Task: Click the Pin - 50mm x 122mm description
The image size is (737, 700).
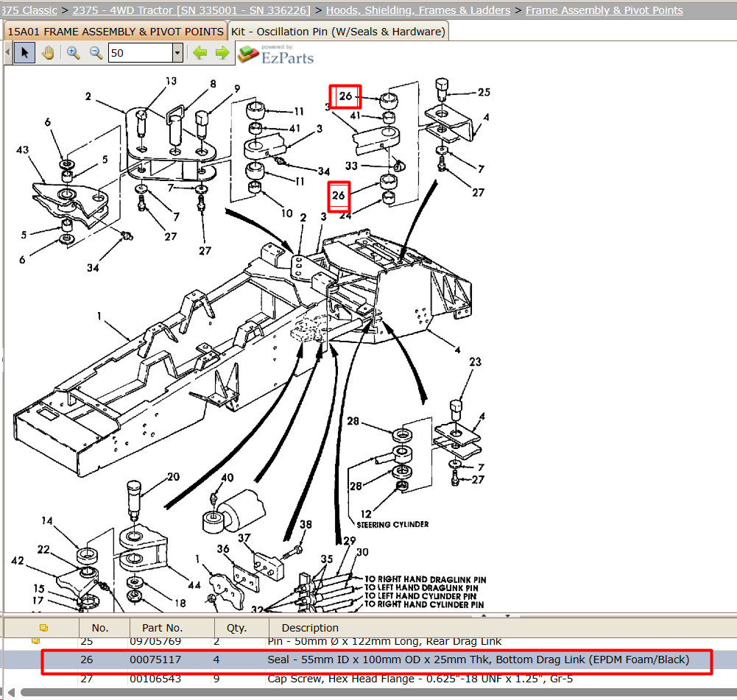Action: (x=384, y=641)
